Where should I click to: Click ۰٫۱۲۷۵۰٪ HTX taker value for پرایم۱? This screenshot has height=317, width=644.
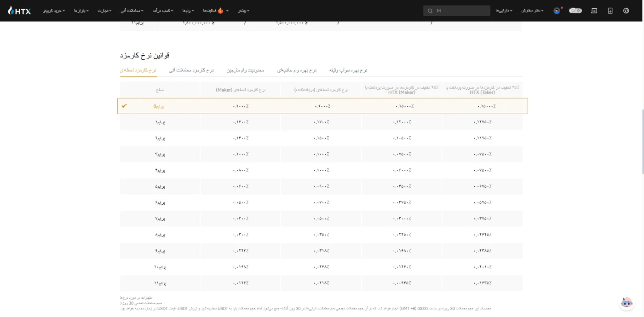pyautogui.click(x=482, y=122)
